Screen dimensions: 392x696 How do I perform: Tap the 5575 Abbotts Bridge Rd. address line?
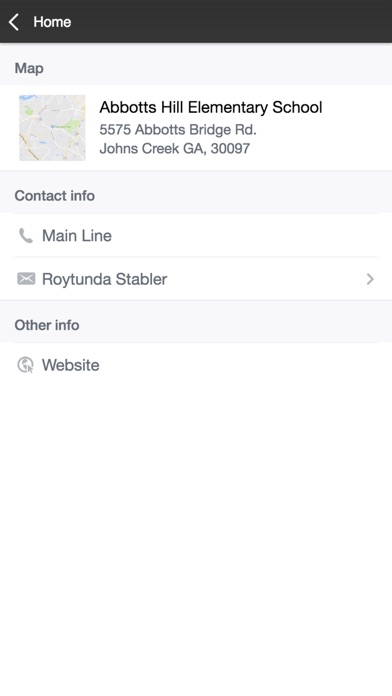[x=178, y=130]
